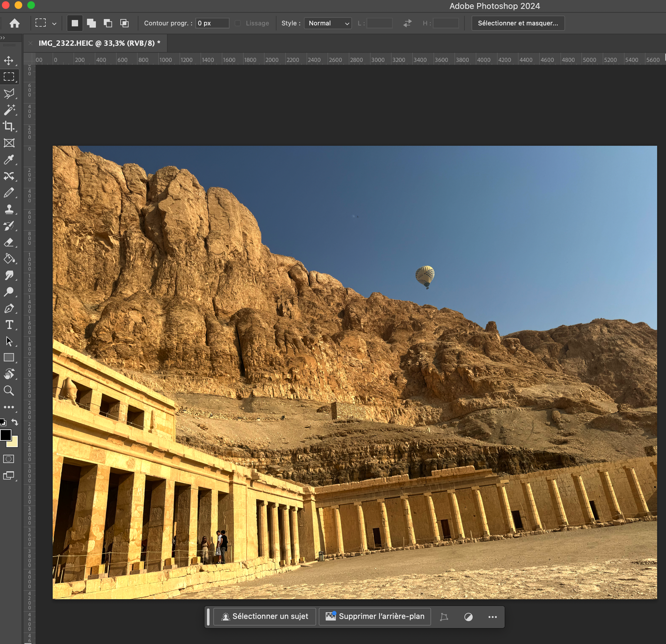Open the marquee tool preset dropdown

(54, 24)
